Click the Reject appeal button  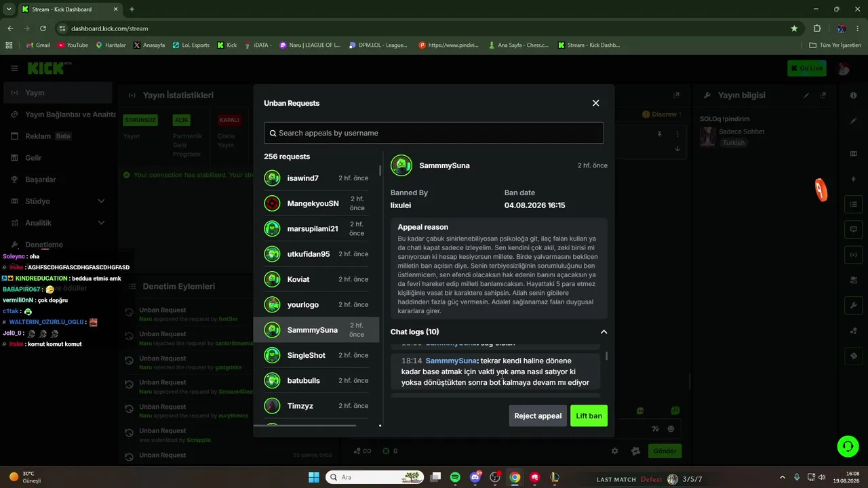(x=538, y=415)
